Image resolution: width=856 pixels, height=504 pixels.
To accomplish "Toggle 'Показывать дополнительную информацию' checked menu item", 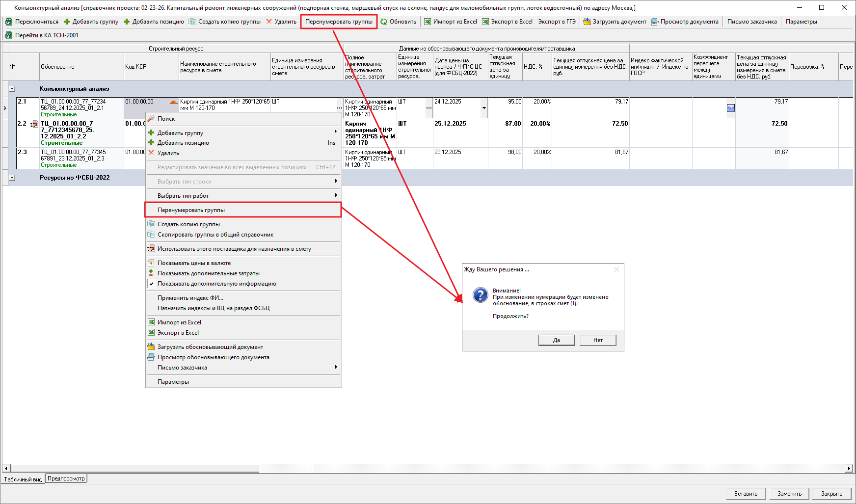I will 216,284.
